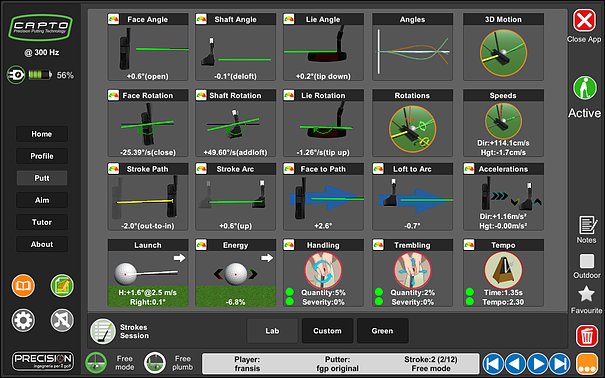Open Face Angle gauge icon
605x378 pixels.
point(113,19)
